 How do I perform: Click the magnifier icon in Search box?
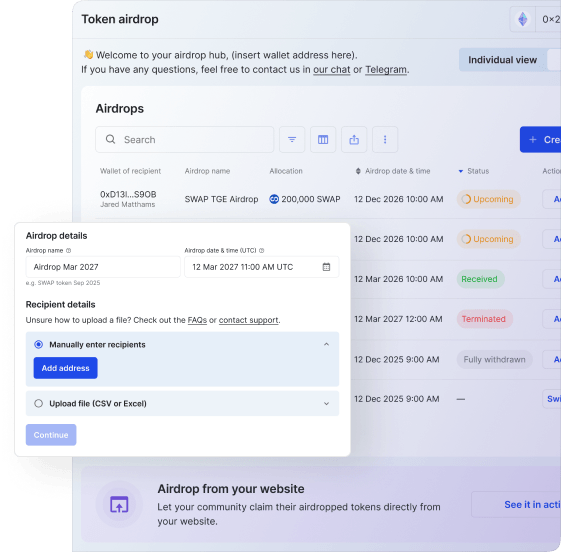click(111, 139)
